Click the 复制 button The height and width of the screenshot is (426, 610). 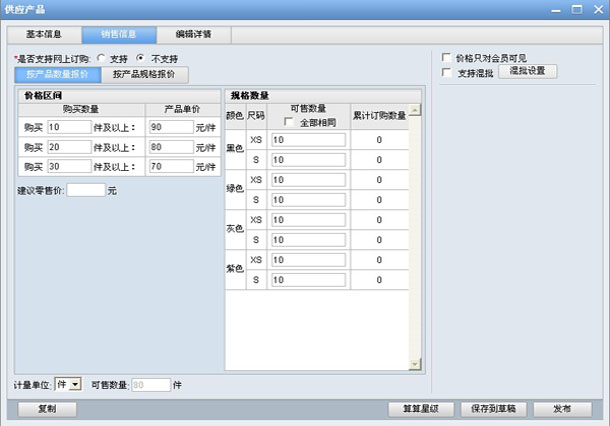47,409
